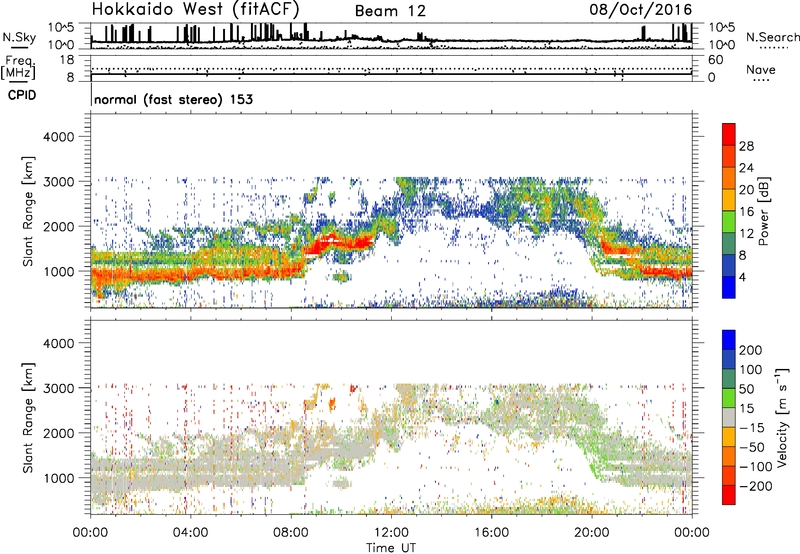
Task: Click the 'Power [dB]' colorbar label
Action: [763, 211]
